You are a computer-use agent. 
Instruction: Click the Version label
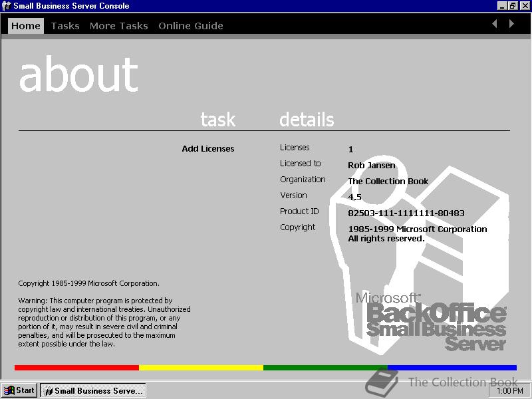[x=293, y=196]
